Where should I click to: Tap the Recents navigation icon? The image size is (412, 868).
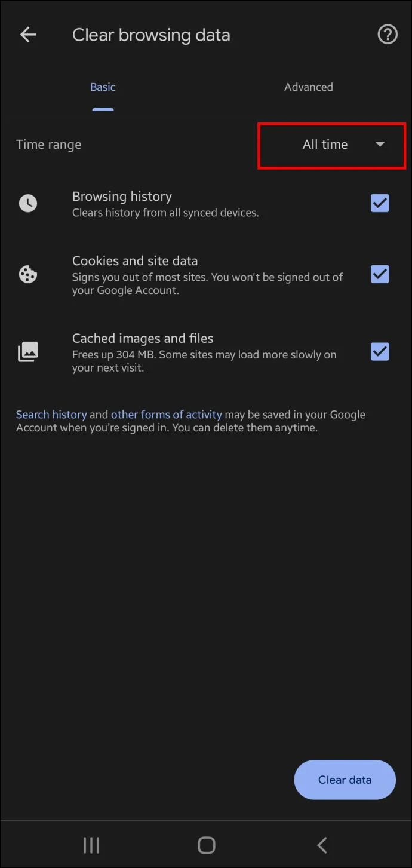pyautogui.click(x=91, y=845)
